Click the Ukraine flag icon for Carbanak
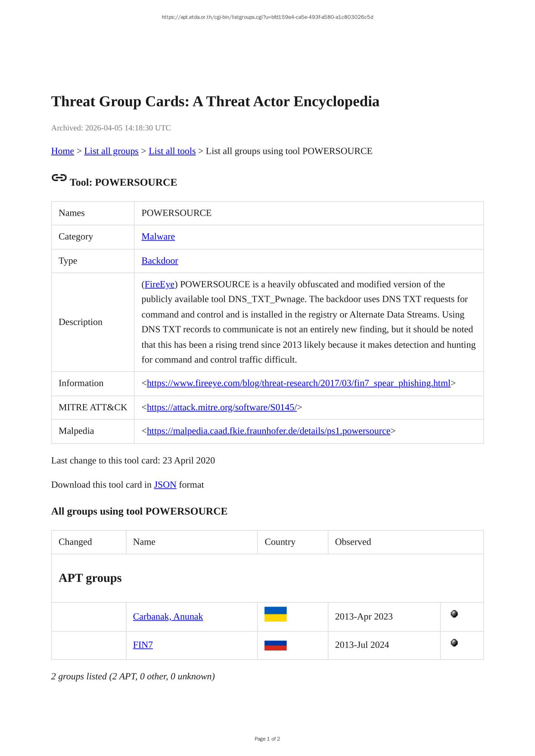The height and width of the screenshot is (756, 535). [275, 614]
